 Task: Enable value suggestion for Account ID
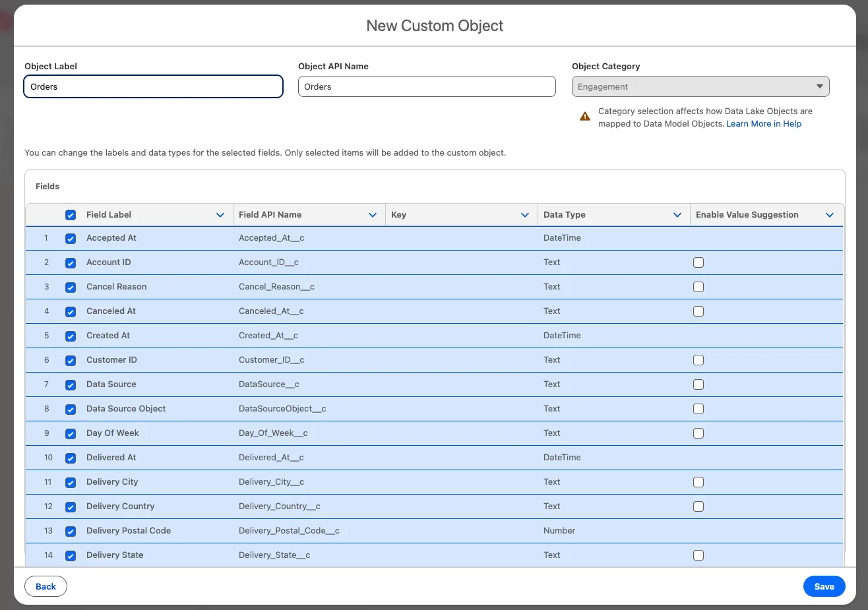pos(698,262)
